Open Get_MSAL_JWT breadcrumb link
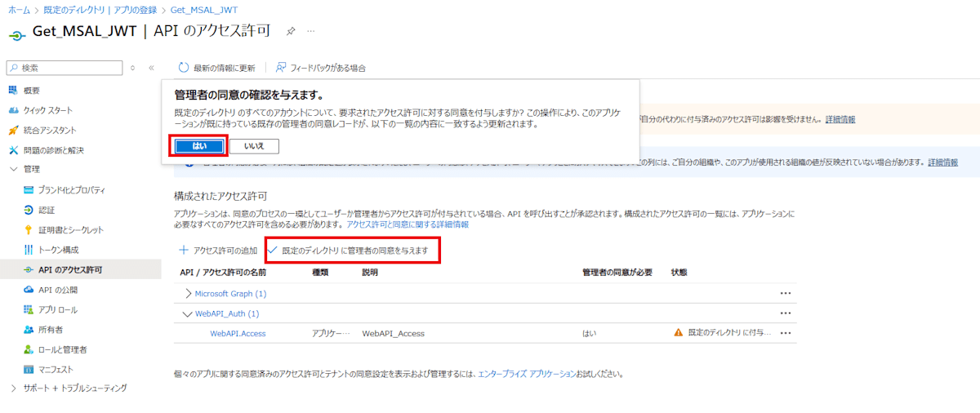Screen dimensions: 980x413 pyautogui.click(x=203, y=9)
